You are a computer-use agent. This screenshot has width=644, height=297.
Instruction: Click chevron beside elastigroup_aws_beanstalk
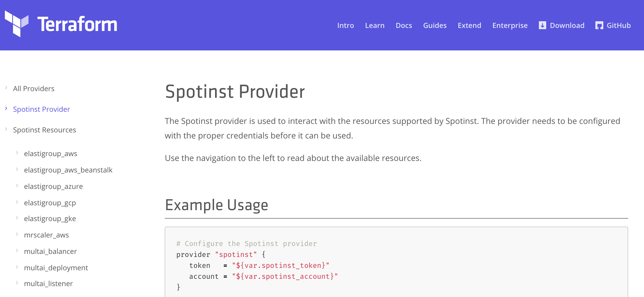17,169
